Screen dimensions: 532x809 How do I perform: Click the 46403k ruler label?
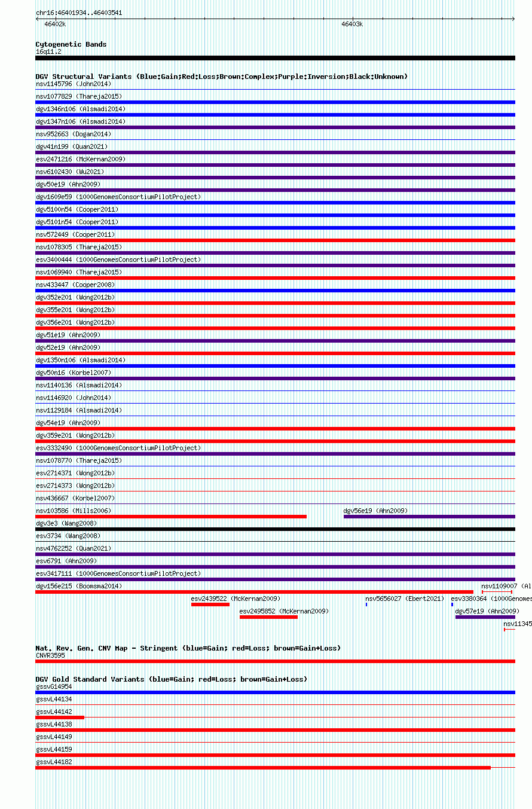coord(352,24)
